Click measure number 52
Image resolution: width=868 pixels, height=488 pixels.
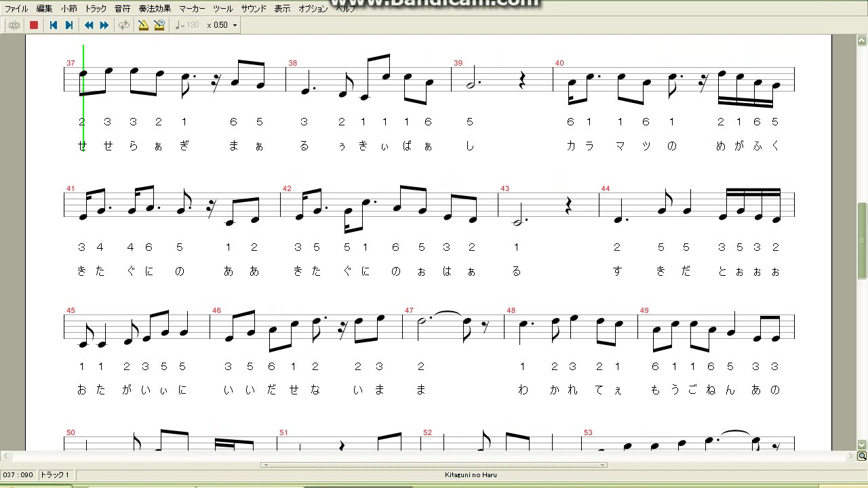pos(427,432)
